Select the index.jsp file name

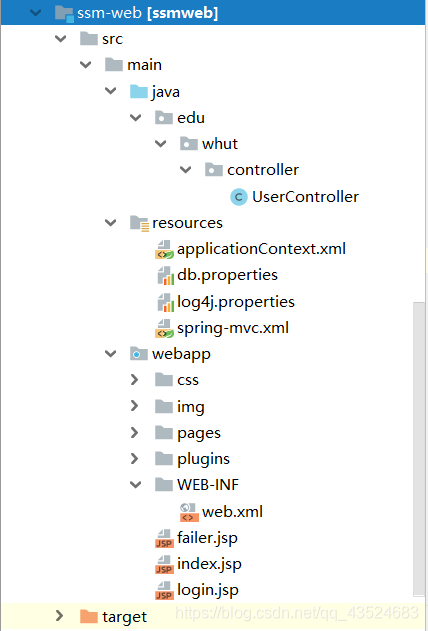coord(209,565)
